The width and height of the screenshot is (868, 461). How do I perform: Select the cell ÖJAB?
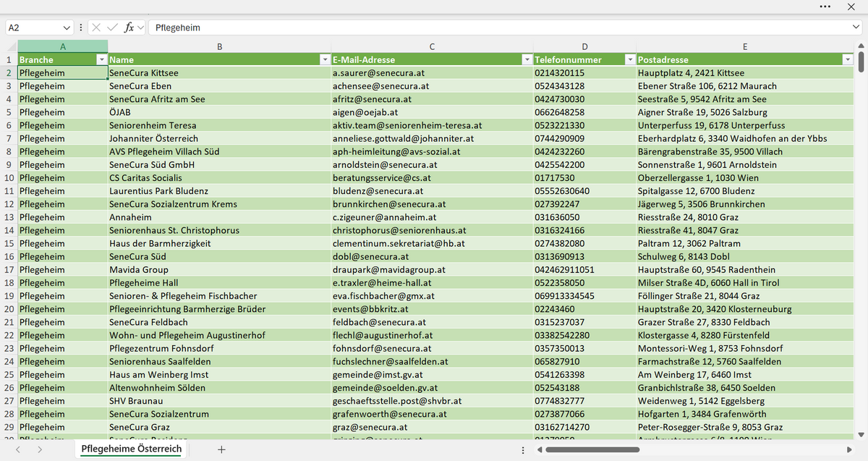pos(219,112)
